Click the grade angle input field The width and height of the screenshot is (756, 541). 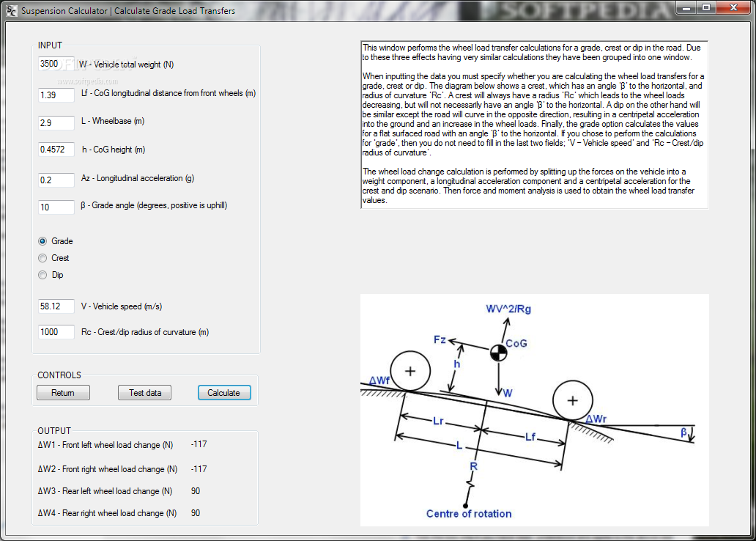pos(56,207)
